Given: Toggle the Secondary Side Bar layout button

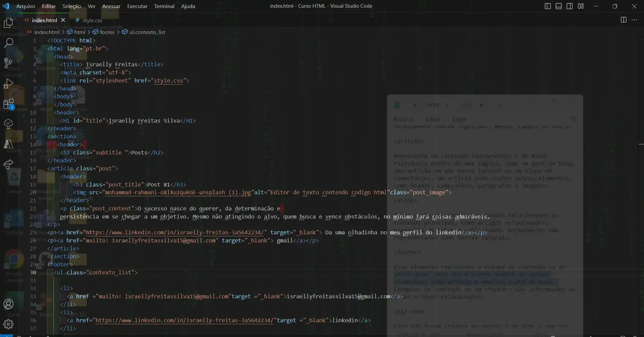Looking at the screenshot, I should tap(570, 6).
